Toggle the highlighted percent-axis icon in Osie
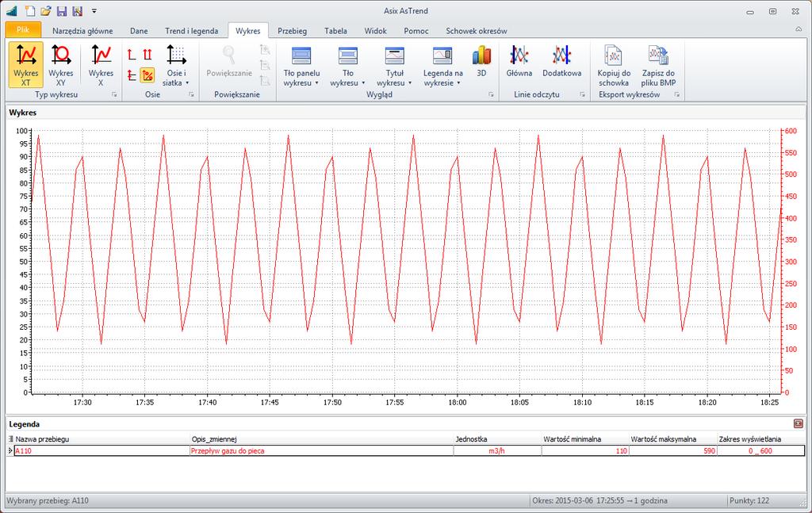Image resolution: width=812 pixels, height=513 pixels. pos(147,75)
